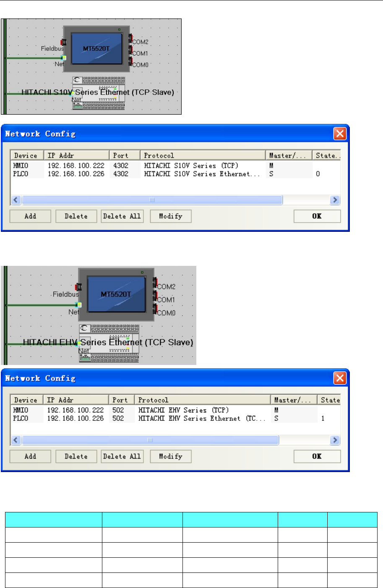Close the EHV Network Config dialog
383x588 pixels.
point(340,378)
